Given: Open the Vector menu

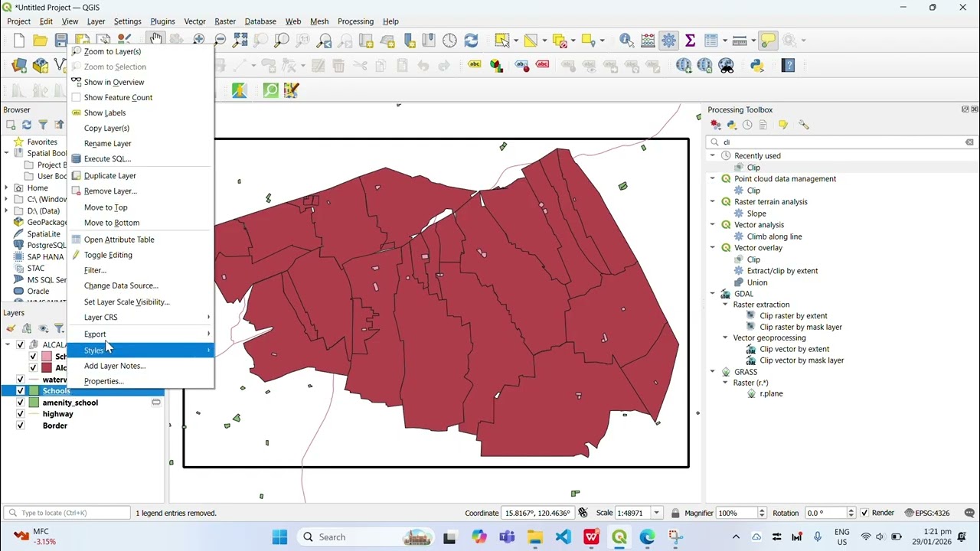Looking at the screenshot, I should 194,21.
